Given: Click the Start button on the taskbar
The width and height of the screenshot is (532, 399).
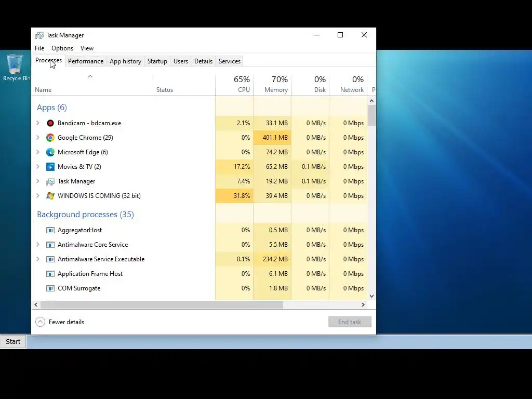Looking at the screenshot, I should coord(13,342).
